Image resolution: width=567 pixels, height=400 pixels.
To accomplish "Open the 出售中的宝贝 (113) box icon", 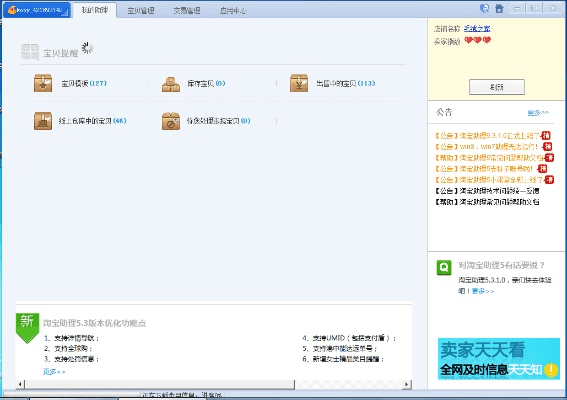I will 299,83.
